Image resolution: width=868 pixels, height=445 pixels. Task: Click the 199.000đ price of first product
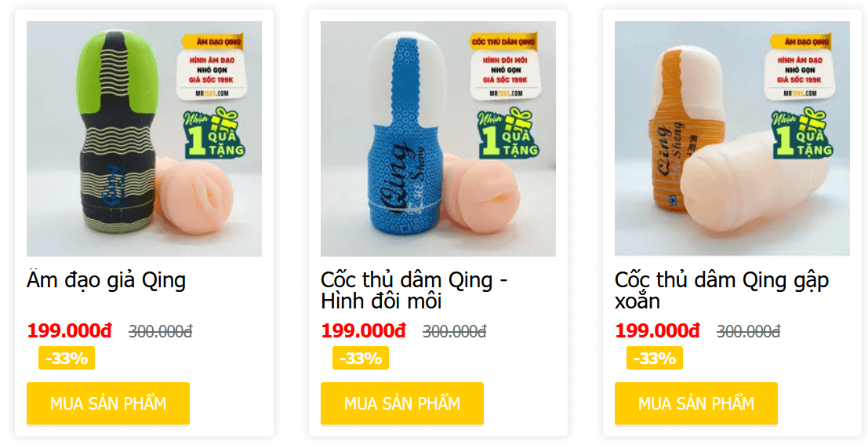click(x=69, y=331)
